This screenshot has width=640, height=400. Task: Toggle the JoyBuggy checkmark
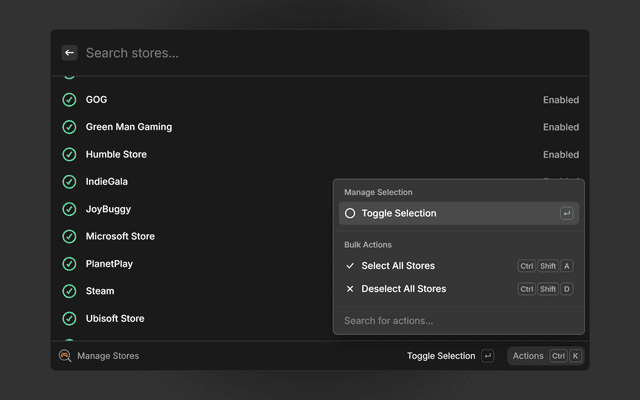click(69, 209)
